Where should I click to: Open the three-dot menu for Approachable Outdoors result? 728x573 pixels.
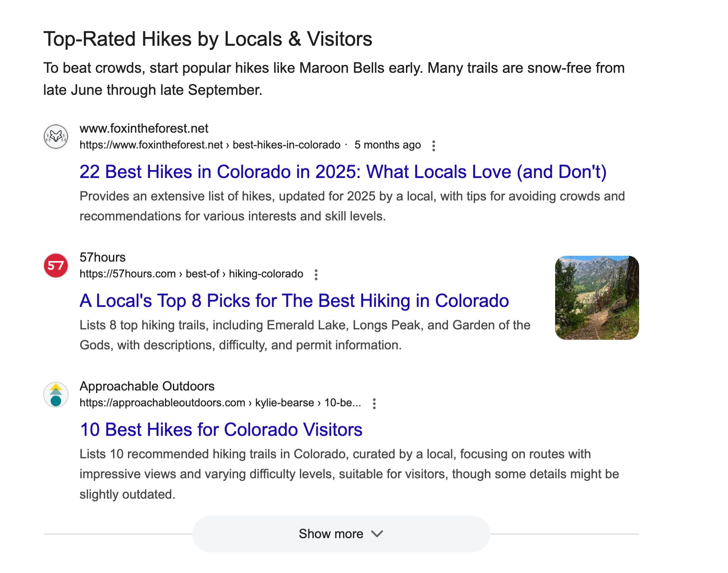tap(374, 403)
